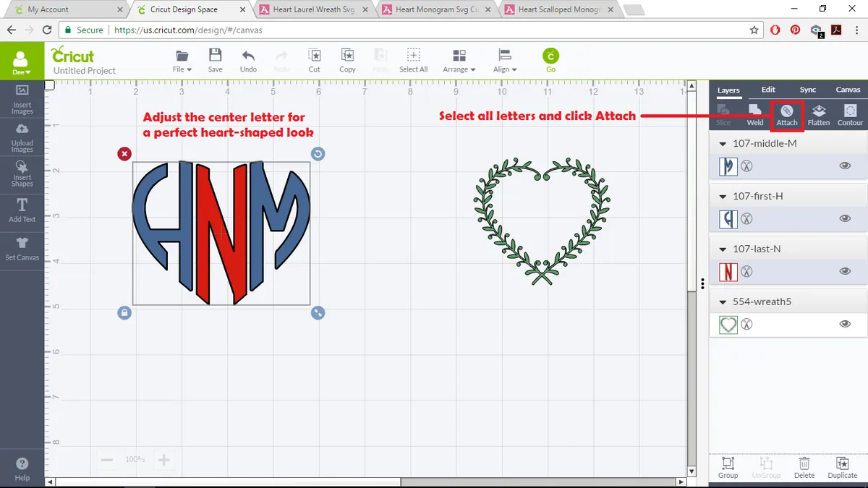This screenshot has height=488, width=868.
Task: Click the browser address bar URL
Action: tap(188, 30)
